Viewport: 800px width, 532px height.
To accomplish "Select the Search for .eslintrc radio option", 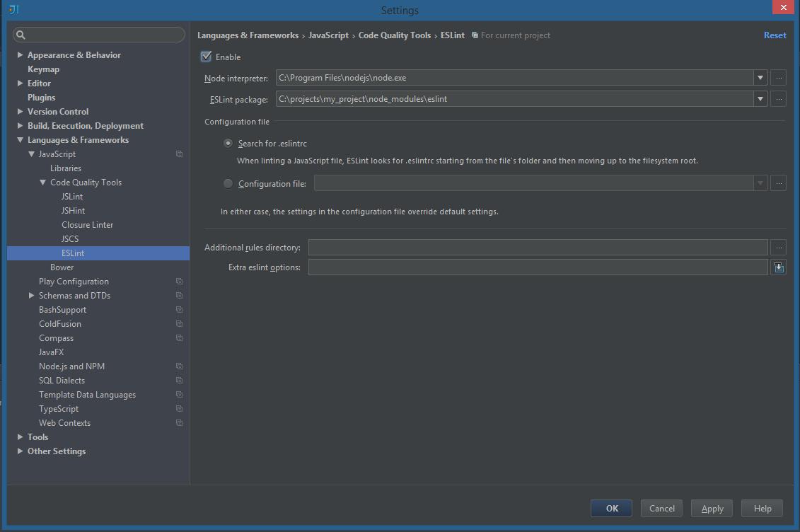I will 228,143.
